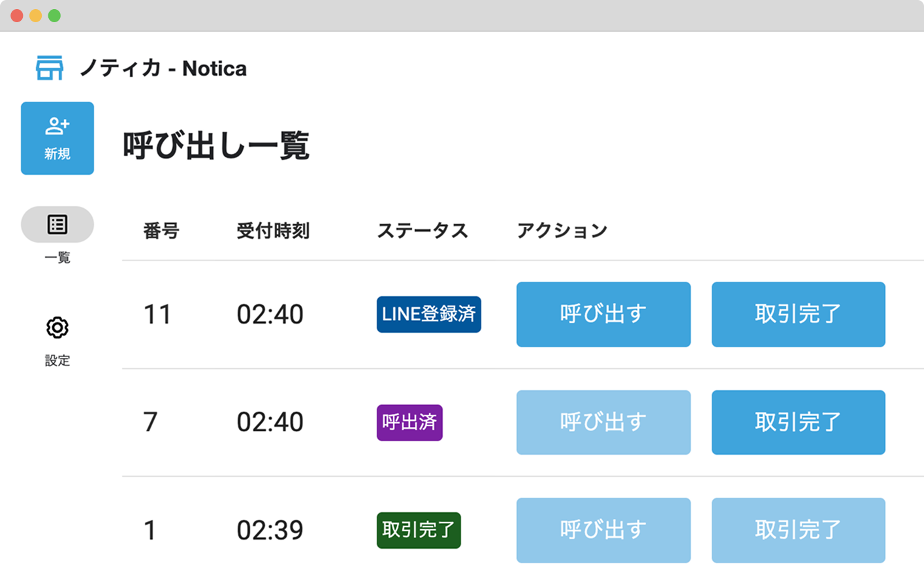The width and height of the screenshot is (924, 582).
Task: Click the 受付時刻 column header
Action: pyautogui.click(x=273, y=230)
